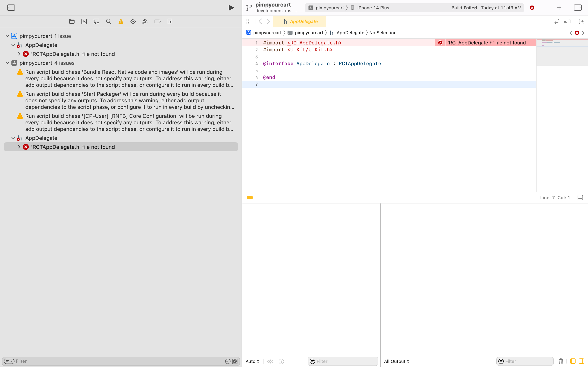Toggle Quick Look eye icon in debug bar
Screen dimensions: 588x367
(270, 361)
